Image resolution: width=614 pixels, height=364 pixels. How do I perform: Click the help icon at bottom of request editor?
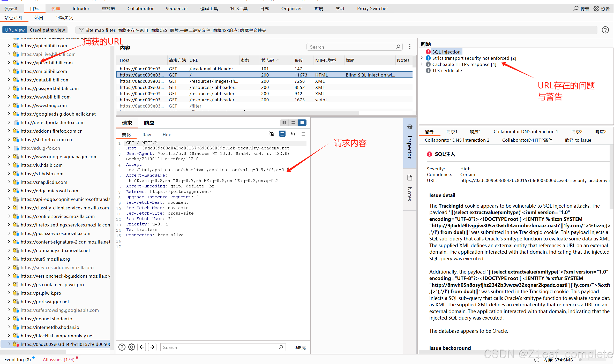click(122, 347)
